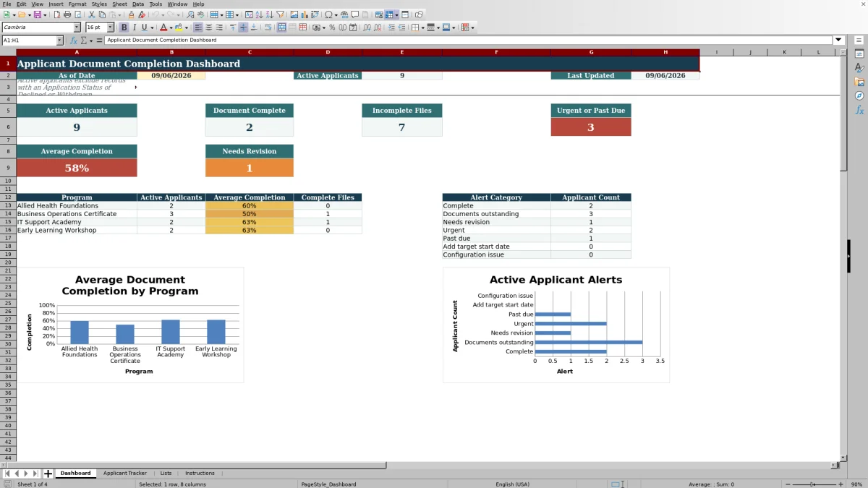
Task: Open the Font Size dropdown list
Action: pyautogui.click(x=111, y=27)
